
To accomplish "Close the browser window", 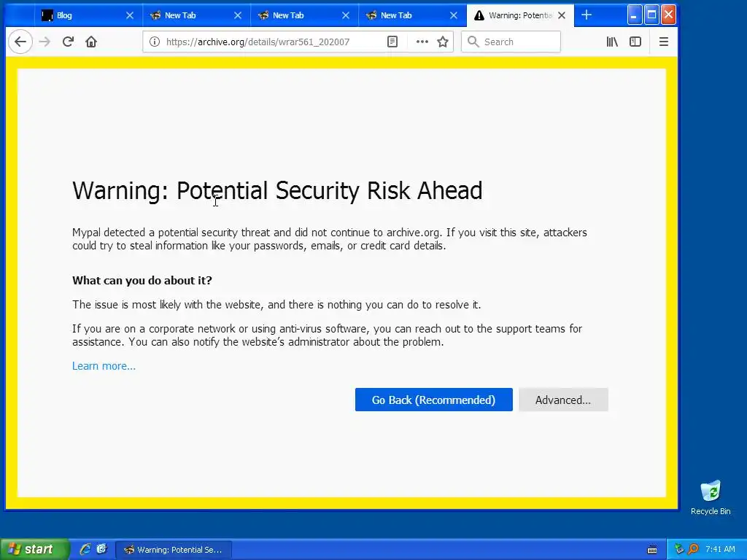I will click(x=668, y=15).
